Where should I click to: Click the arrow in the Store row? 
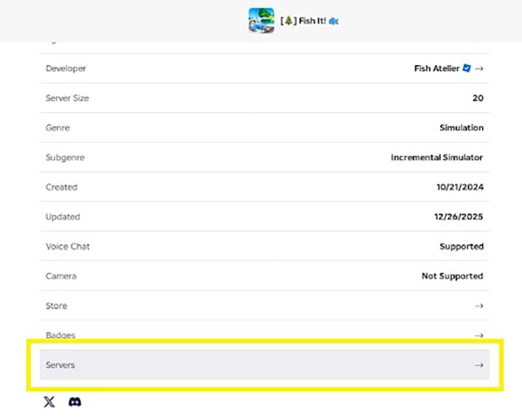[479, 306]
